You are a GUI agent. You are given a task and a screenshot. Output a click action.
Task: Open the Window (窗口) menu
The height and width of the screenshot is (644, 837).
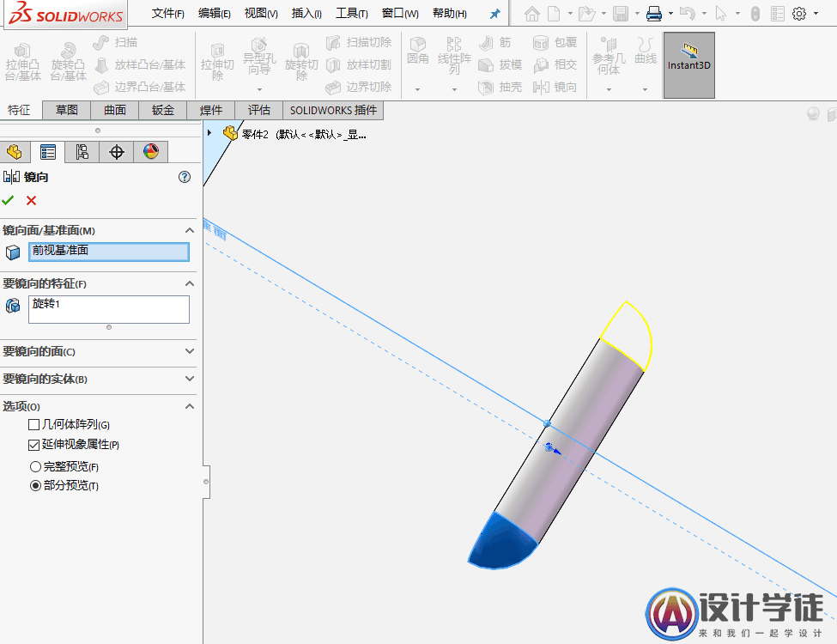click(x=400, y=14)
